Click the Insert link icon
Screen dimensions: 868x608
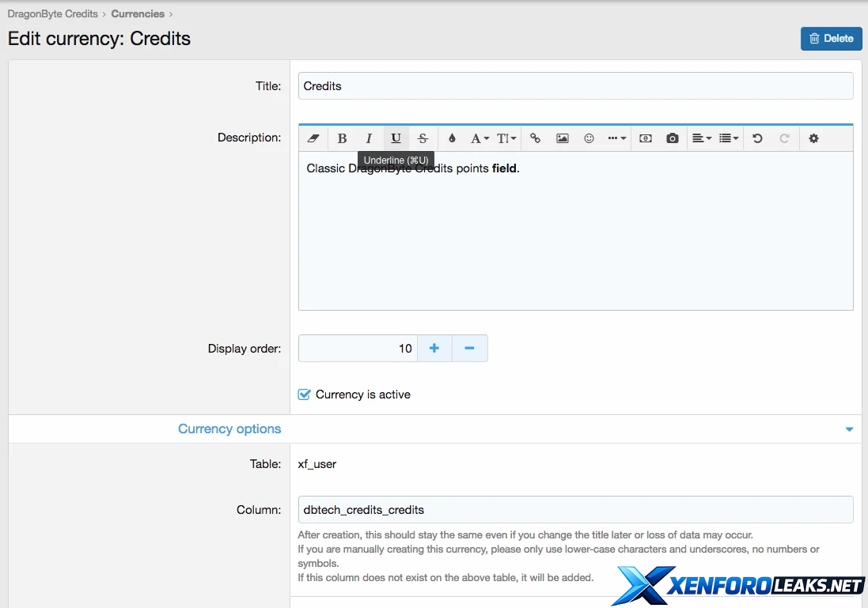pos(536,138)
